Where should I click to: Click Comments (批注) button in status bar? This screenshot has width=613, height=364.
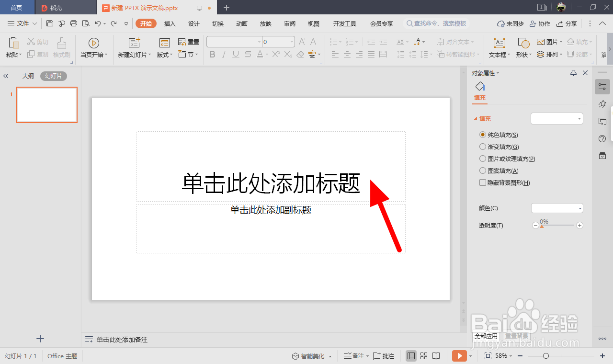[384, 356]
